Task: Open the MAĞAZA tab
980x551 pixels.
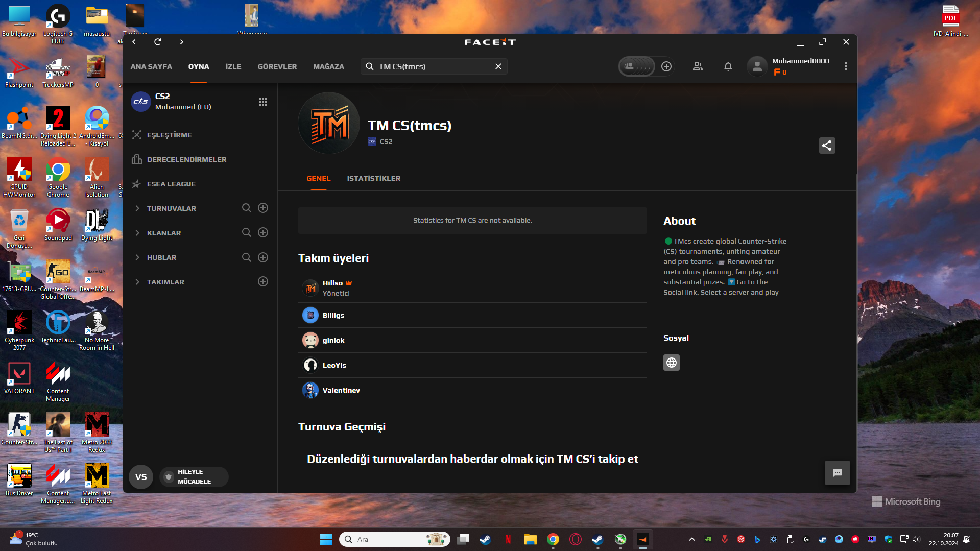Action: tap(329, 66)
